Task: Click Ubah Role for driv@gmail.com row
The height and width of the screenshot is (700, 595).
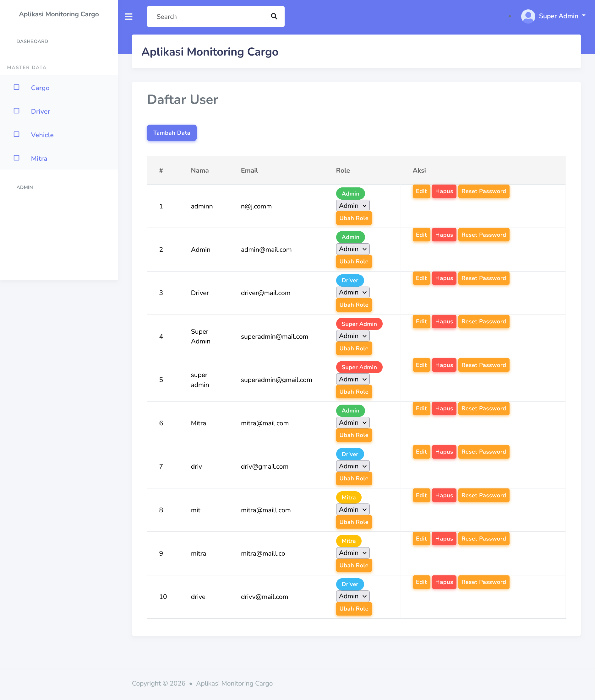Action: [x=353, y=479]
